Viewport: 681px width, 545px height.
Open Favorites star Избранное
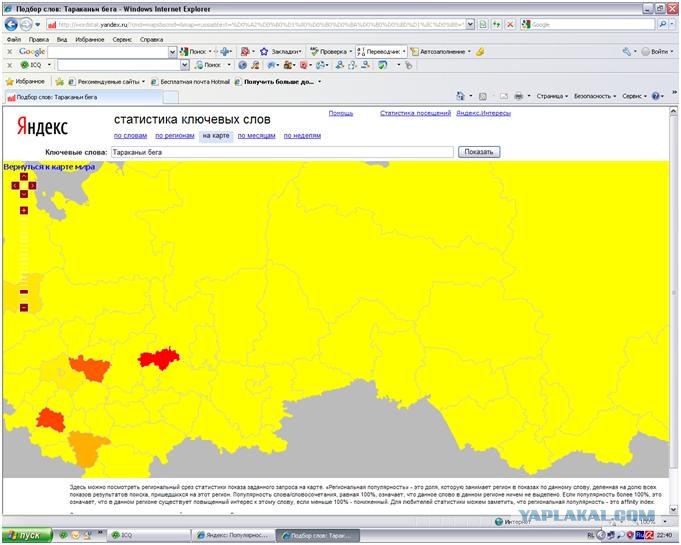click(x=25, y=82)
